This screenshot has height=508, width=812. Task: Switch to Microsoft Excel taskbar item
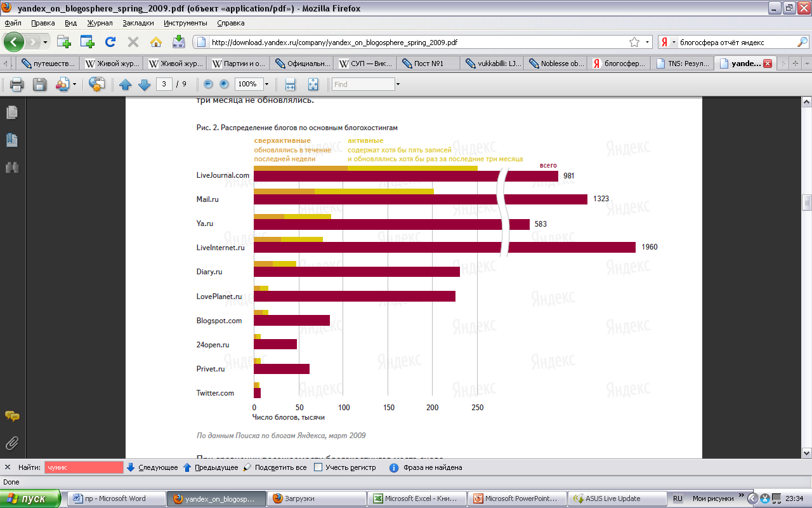418,498
